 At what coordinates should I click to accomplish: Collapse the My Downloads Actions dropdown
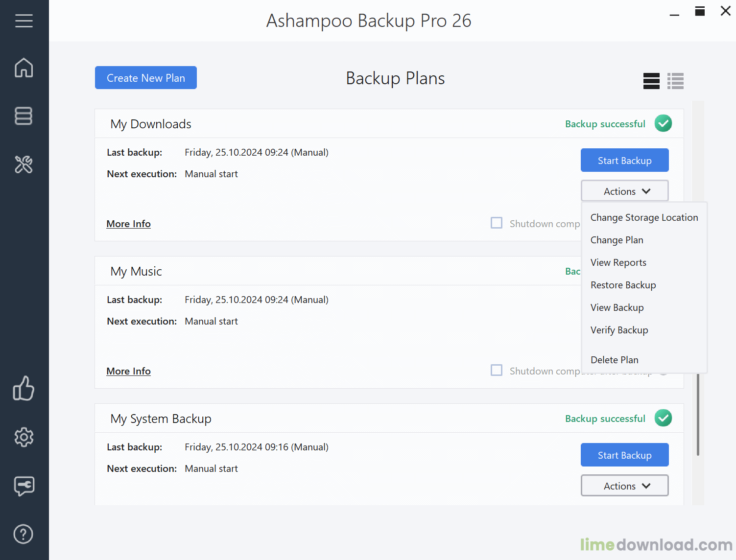tap(624, 191)
